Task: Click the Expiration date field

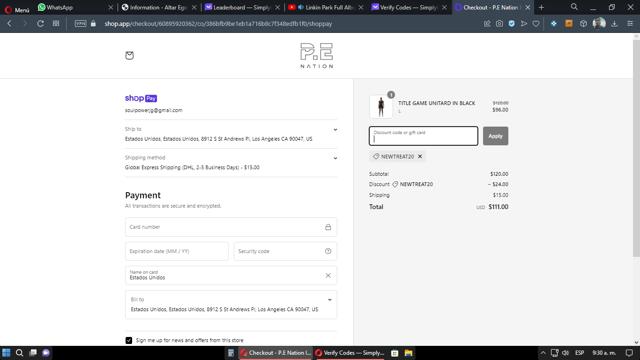Action: [x=177, y=251]
